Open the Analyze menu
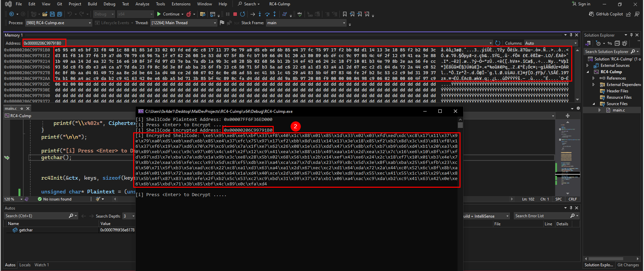This screenshot has width=644, height=271. pyautogui.click(x=142, y=4)
